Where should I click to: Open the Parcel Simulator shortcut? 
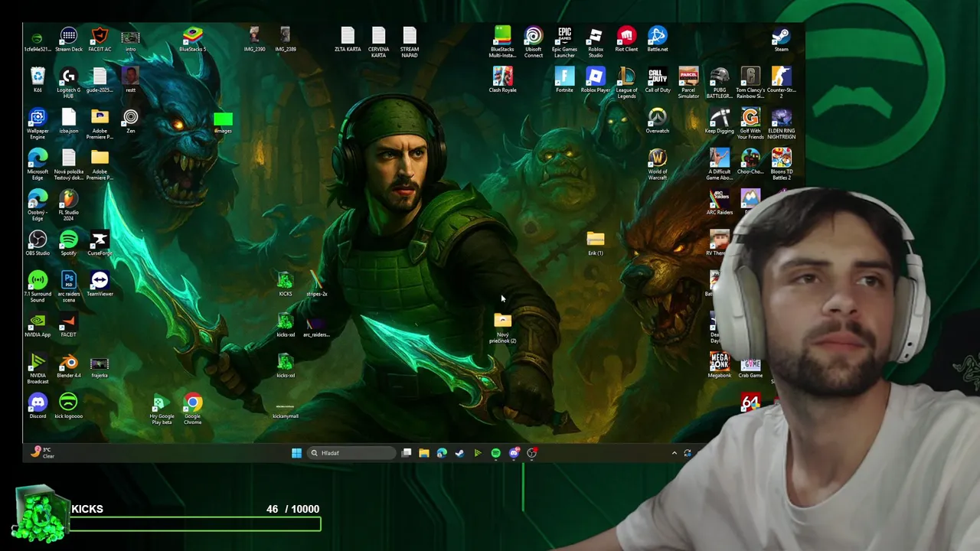click(688, 83)
